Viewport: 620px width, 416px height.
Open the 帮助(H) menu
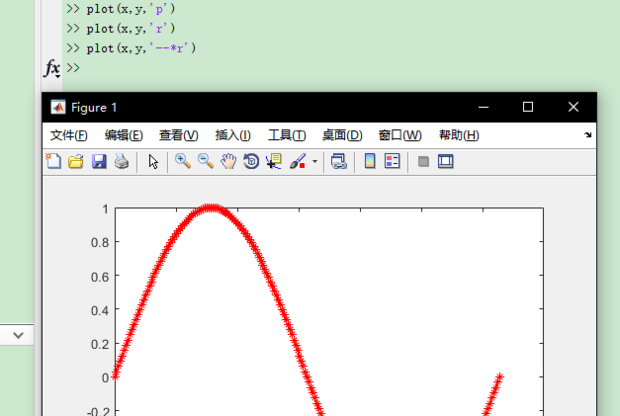tap(459, 135)
